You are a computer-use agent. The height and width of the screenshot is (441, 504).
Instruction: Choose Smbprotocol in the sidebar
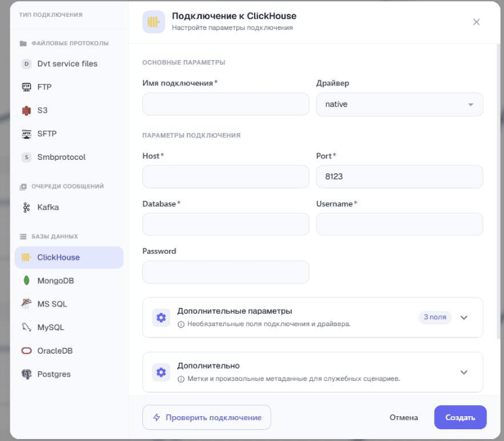[x=69, y=157]
